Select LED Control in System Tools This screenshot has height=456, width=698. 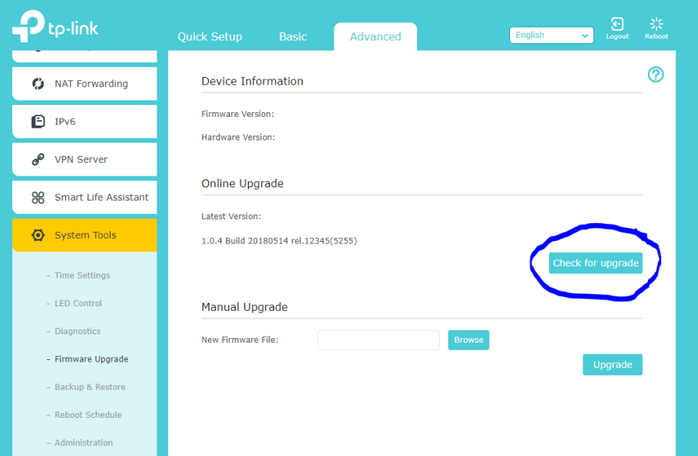click(x=78, y=304)
